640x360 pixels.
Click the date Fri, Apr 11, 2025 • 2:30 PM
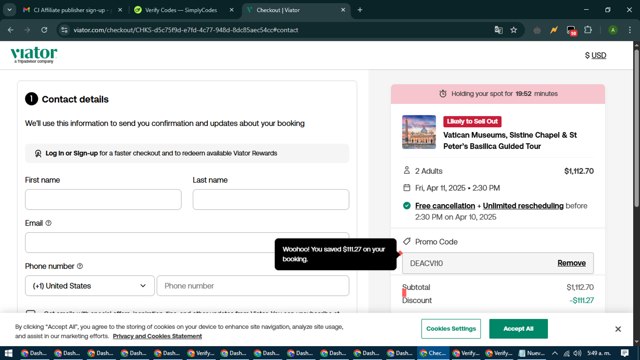[x=458, y=188]
